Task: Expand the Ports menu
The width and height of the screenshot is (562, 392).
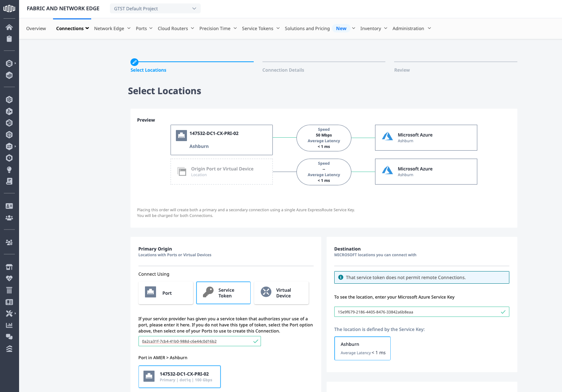Action: point(144,28)
